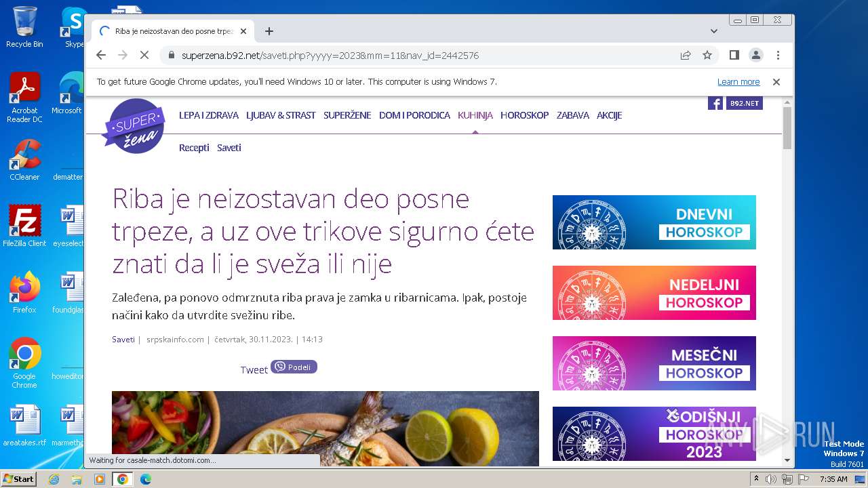Screen dimensions: 868x488
Task: Open the Nedeljni Horoskop banner
Action: (x=654, y=293)
